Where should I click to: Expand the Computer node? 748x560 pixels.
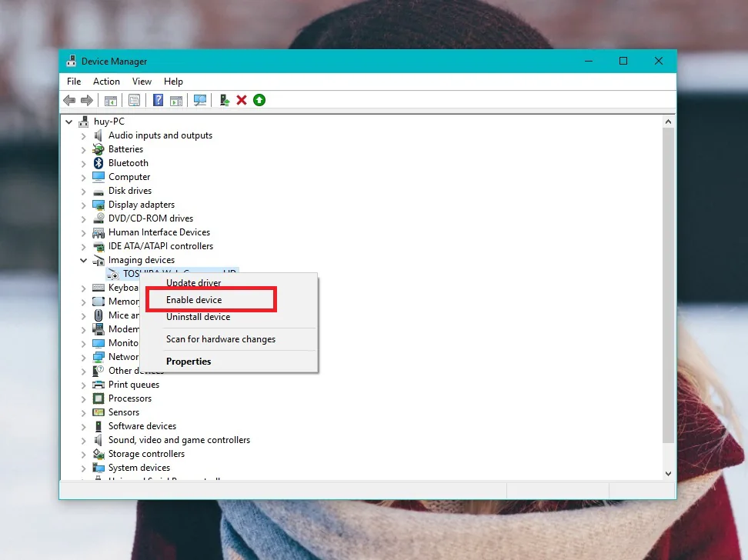(x=83, y=178)
